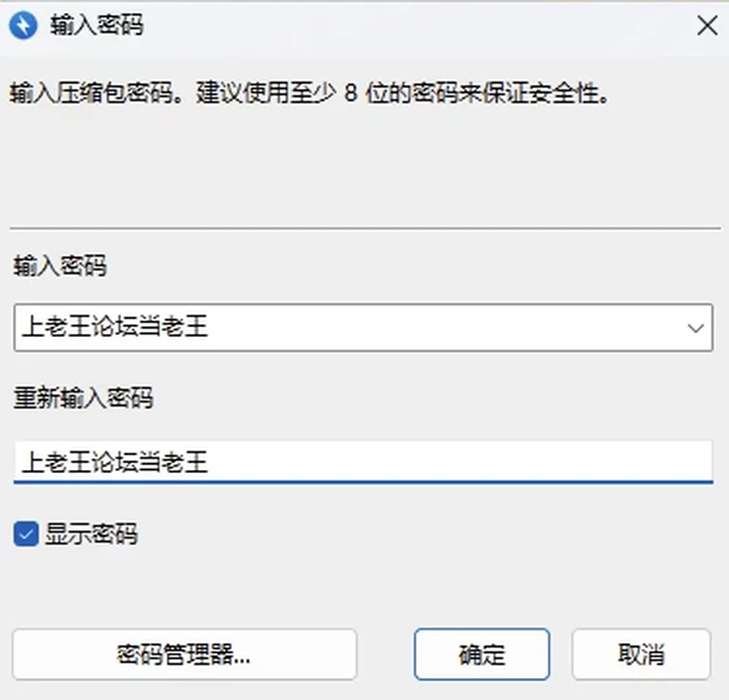The image size is (729, 700).
Task: Open the 密码管理器... button
Action: click(x=185, y=654)
